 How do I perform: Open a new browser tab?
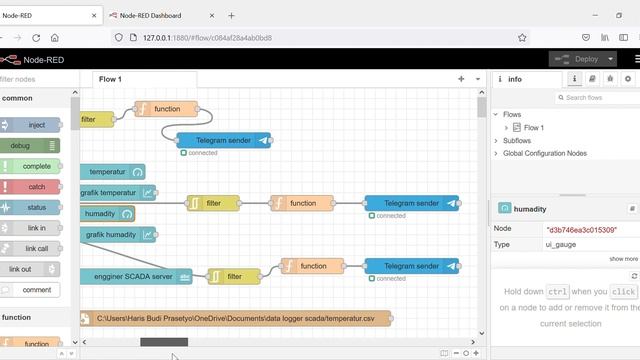point(231,16)
